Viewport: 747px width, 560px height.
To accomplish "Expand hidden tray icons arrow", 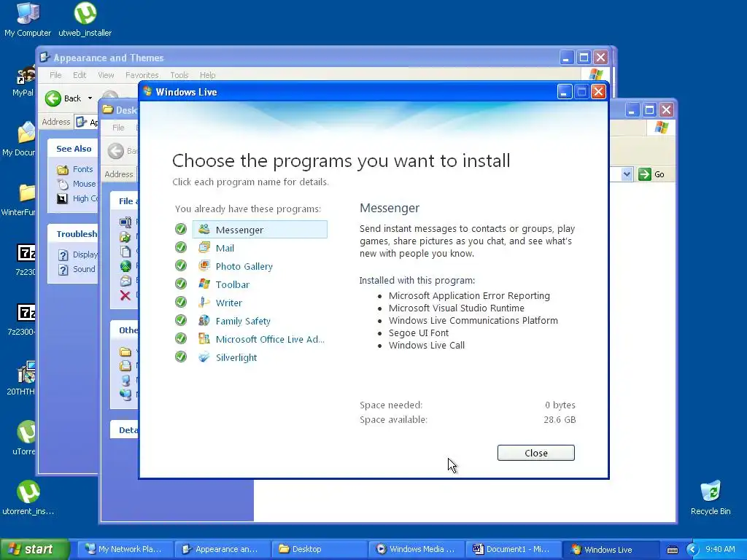I will 692,550.
